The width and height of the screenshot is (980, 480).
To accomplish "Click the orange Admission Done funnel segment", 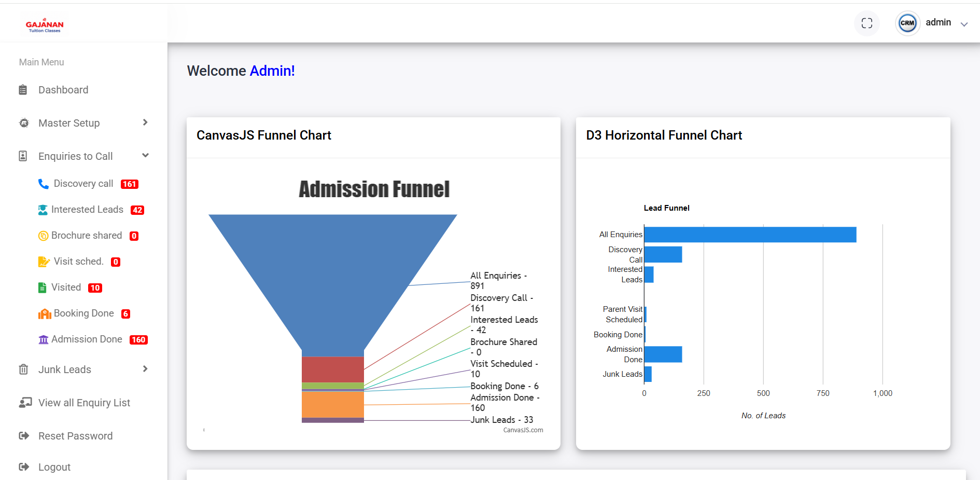I will point(333,405).
